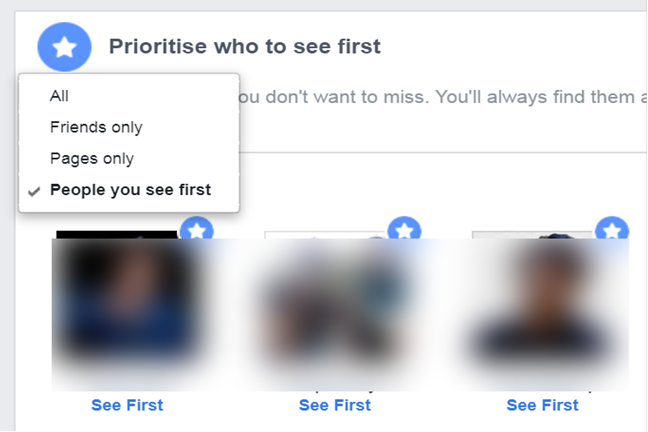
Task: Click See First under the first photo
Action: 127,405
